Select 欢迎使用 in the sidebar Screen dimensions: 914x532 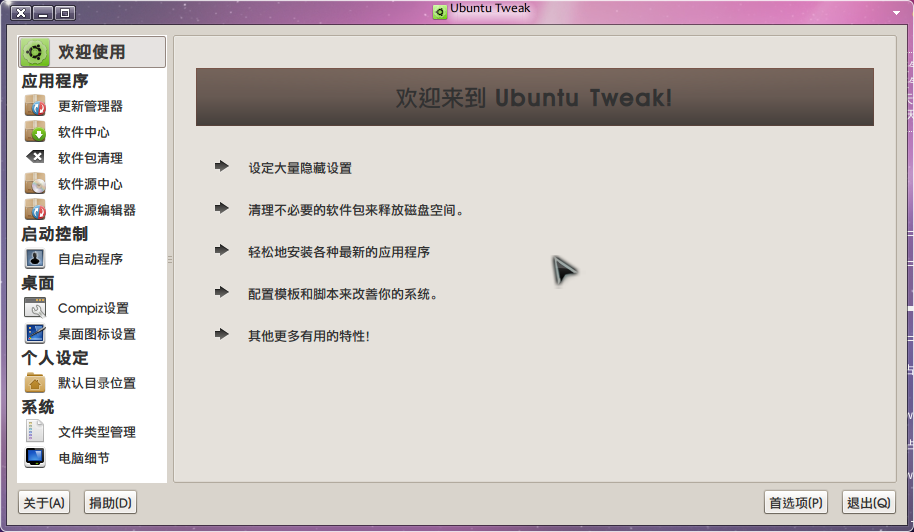92,52
